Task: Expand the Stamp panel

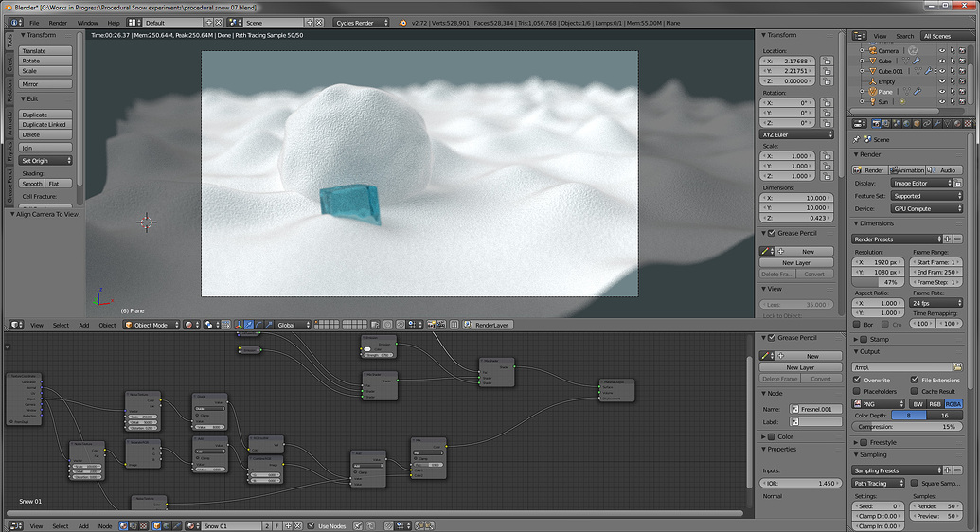Action: click(x=856, y=339)
